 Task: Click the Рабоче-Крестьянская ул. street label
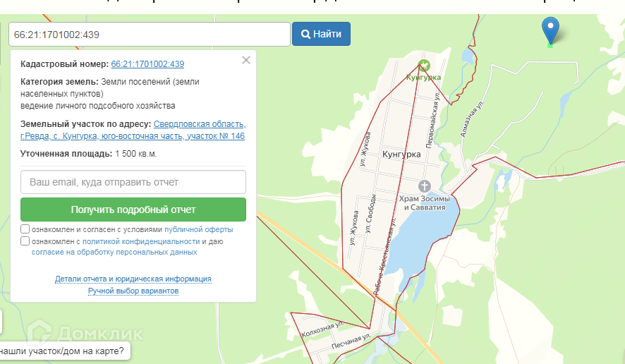coord(384,256)
